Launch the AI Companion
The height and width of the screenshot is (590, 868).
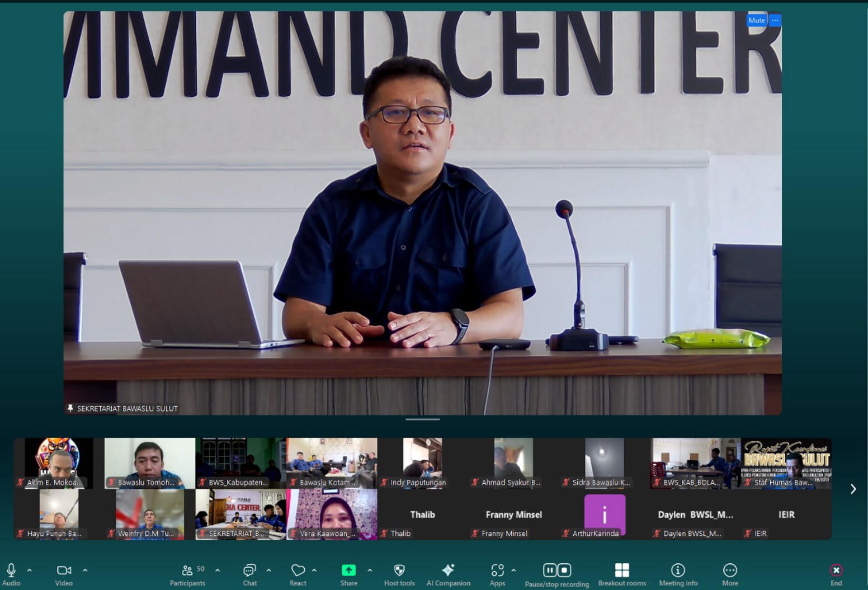pos(448,571)
